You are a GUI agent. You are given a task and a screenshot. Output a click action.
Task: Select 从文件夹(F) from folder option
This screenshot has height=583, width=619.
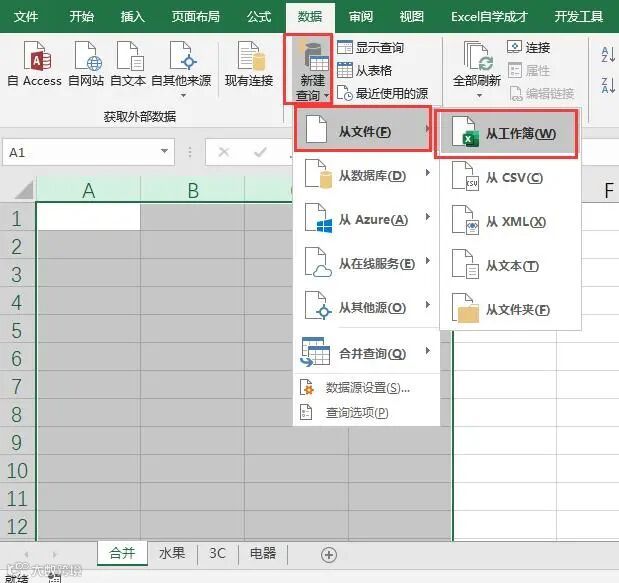pyautogui.click(x=510, y=310)
